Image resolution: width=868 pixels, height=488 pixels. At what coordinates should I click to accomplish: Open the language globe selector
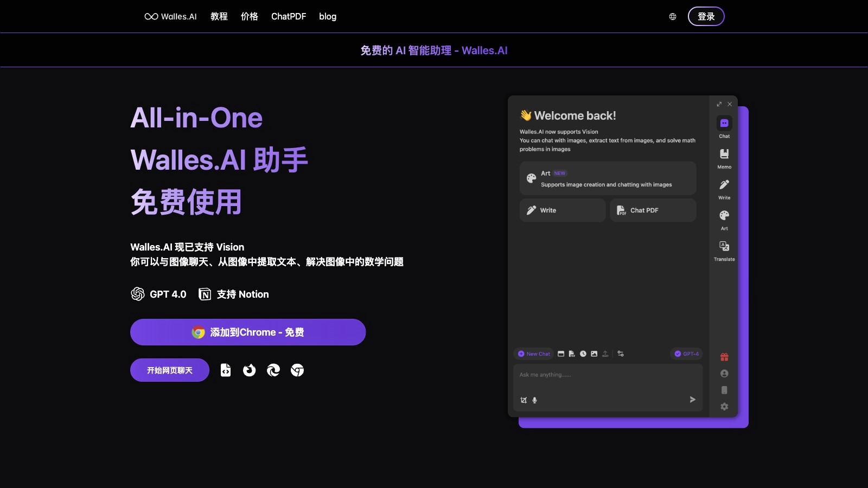tap(673, 16)
